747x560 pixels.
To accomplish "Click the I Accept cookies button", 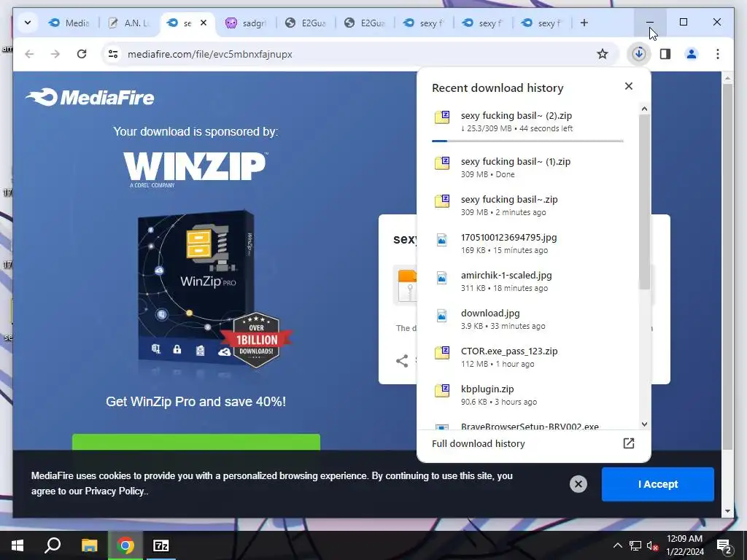I will coord(657,484).
